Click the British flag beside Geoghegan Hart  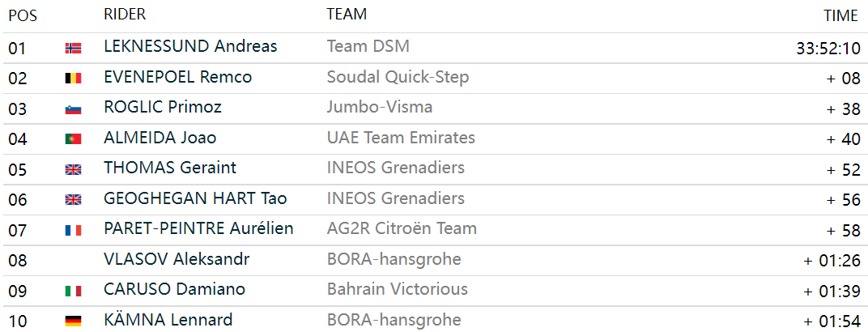point(73,200)
